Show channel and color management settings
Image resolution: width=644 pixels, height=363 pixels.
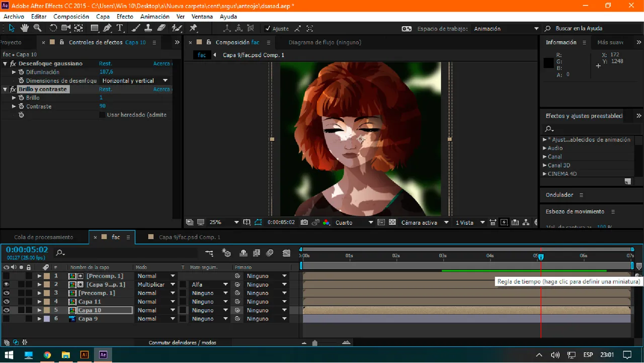(x=326, y=222)
